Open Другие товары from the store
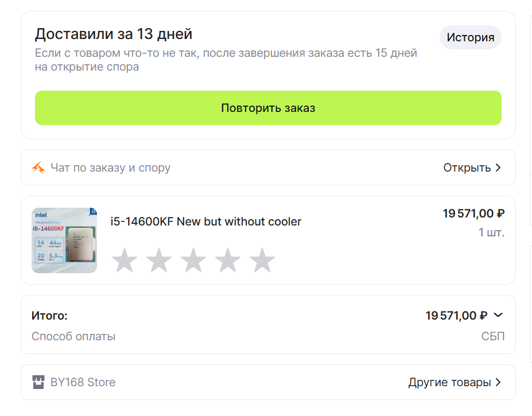The height and width of the screenshot is (416, 532). click(x=454, y=382)
